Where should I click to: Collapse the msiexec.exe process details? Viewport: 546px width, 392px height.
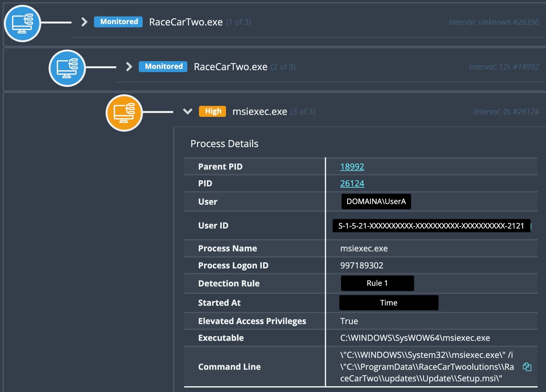(x=188, y=111)
